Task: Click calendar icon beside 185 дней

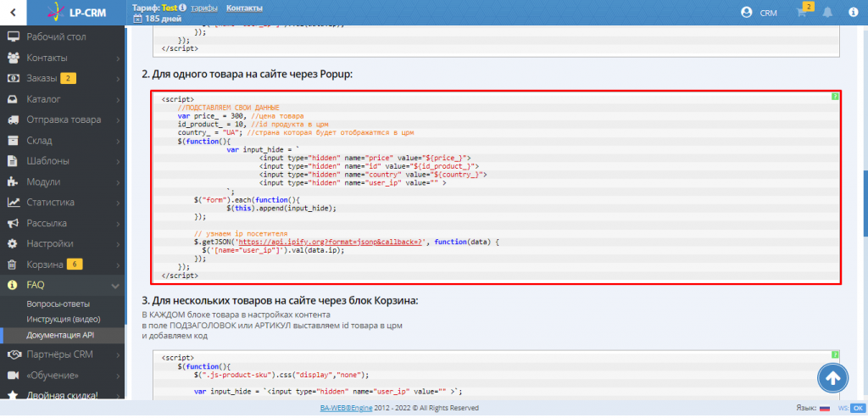Action: (x=137, y=19)
